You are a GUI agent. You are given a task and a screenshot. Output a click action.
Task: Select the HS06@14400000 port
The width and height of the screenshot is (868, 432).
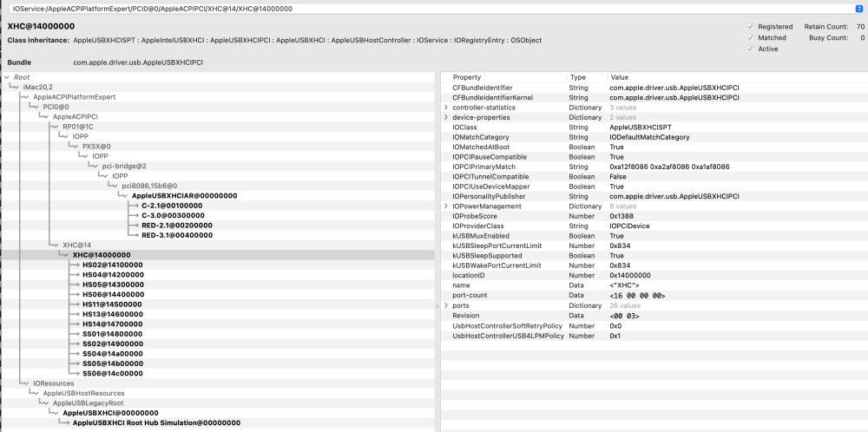click(x=113, y=294)
